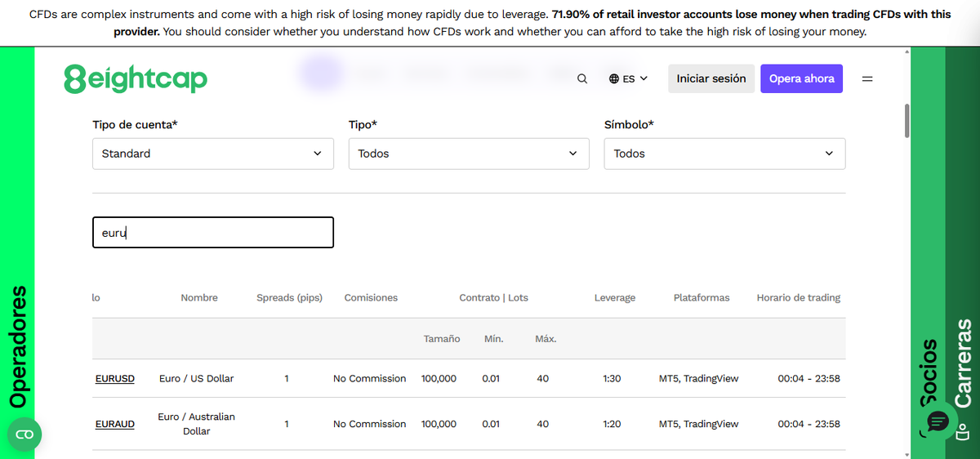Open the Operadores side tab
This screenshot has width=980, height=459.
tap(17, 346)
